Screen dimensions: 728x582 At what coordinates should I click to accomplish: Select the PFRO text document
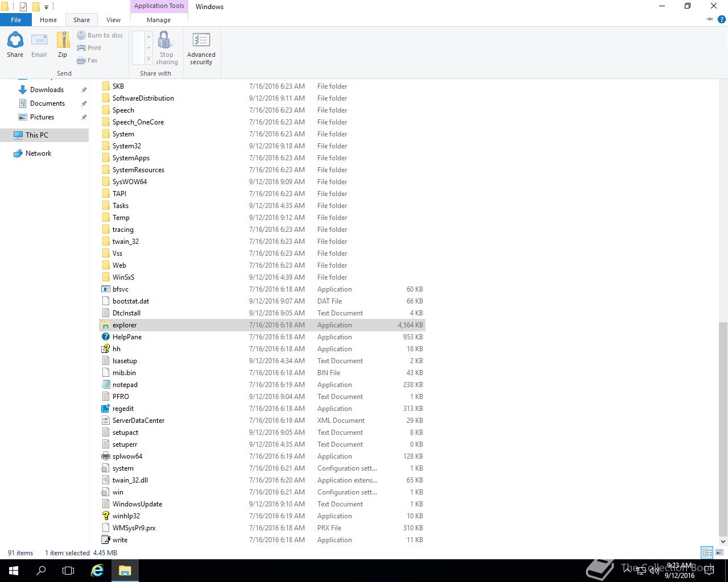pos(262,397)
